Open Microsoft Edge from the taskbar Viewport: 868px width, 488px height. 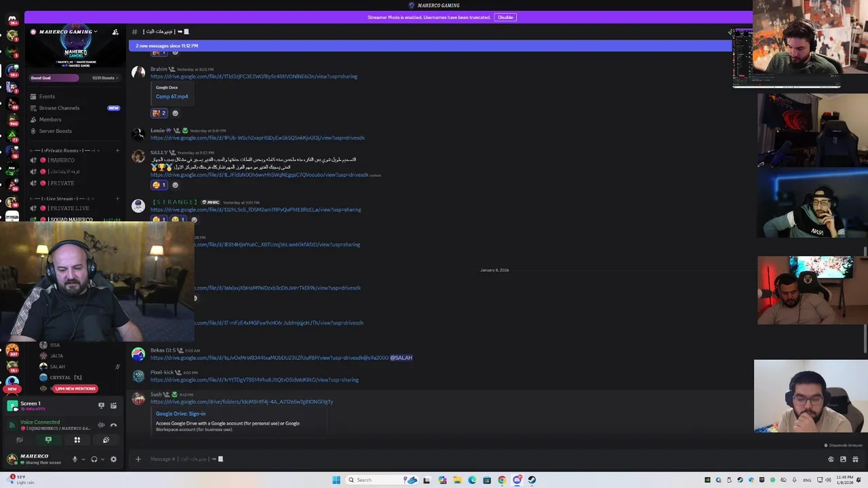(472, 480)
